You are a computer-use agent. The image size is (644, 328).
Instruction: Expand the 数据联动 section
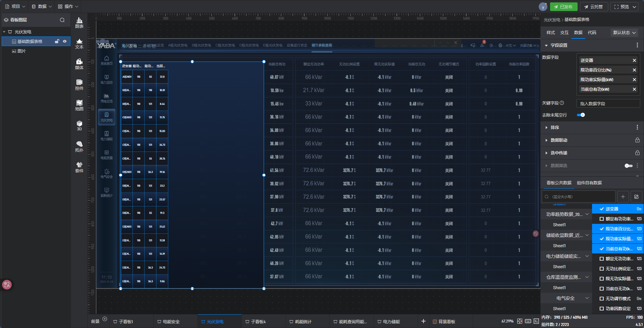(x=559, y=140)
